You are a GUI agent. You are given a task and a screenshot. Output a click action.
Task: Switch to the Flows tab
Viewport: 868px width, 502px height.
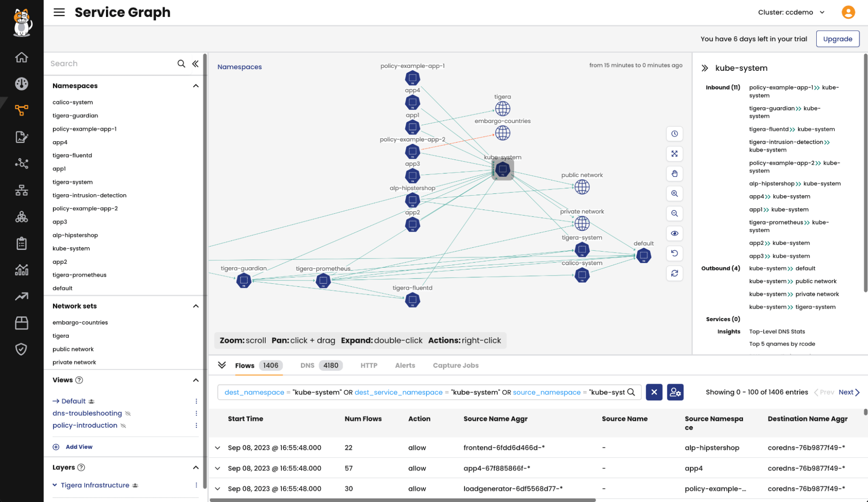tap(259, 366)
